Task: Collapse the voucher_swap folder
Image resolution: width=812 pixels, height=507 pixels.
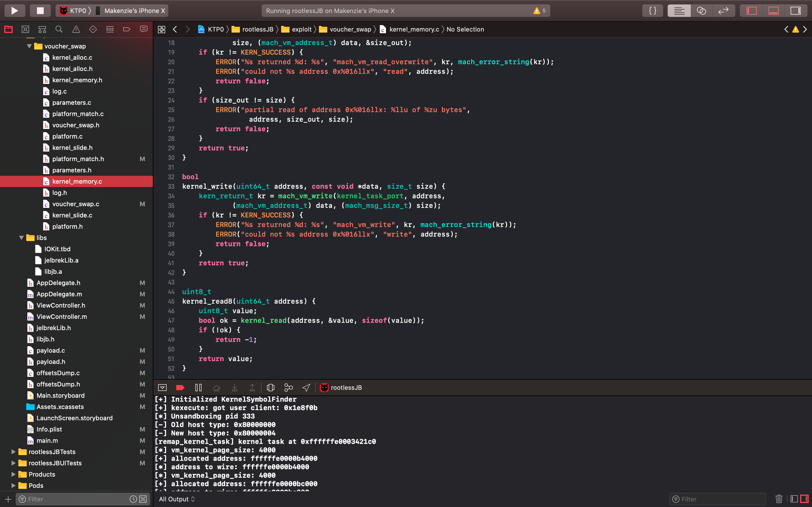Action: (x=30, y=46)
